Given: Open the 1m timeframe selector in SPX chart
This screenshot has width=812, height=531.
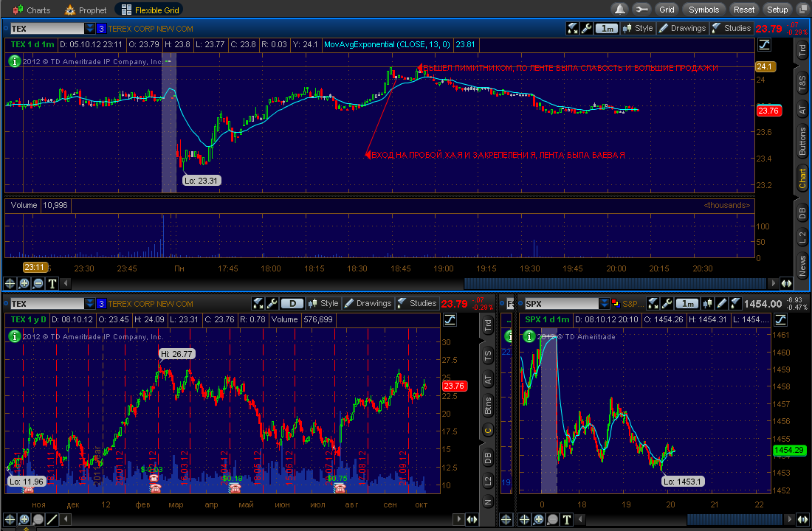Looking at the screenshot, I should (x=687, y=303).
